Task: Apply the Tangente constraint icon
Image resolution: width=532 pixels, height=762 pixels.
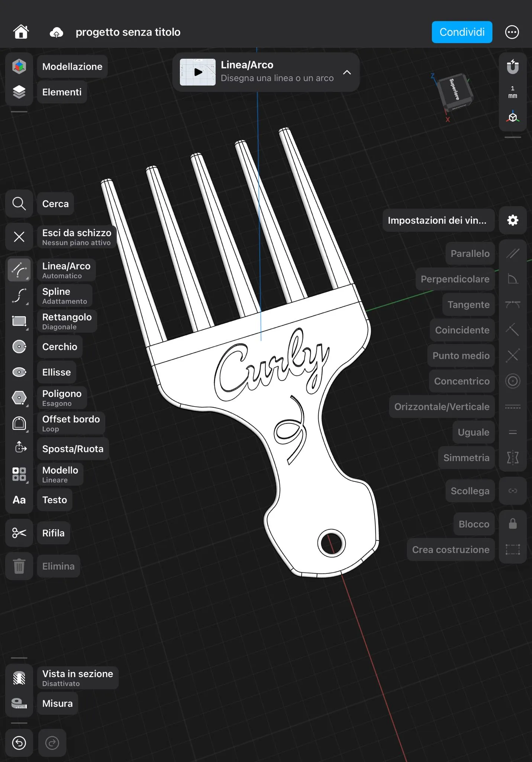Action: click(513, 304)
